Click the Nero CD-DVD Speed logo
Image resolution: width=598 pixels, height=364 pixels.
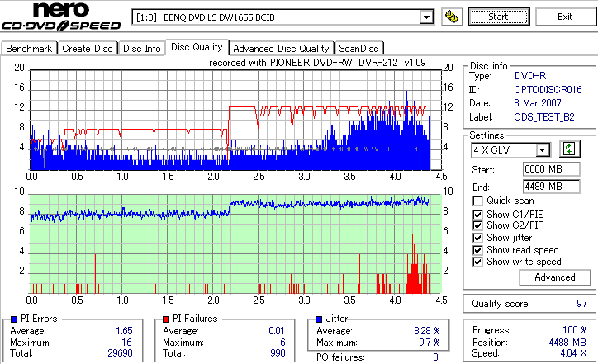pyautogui.click(x=61, y=17)
